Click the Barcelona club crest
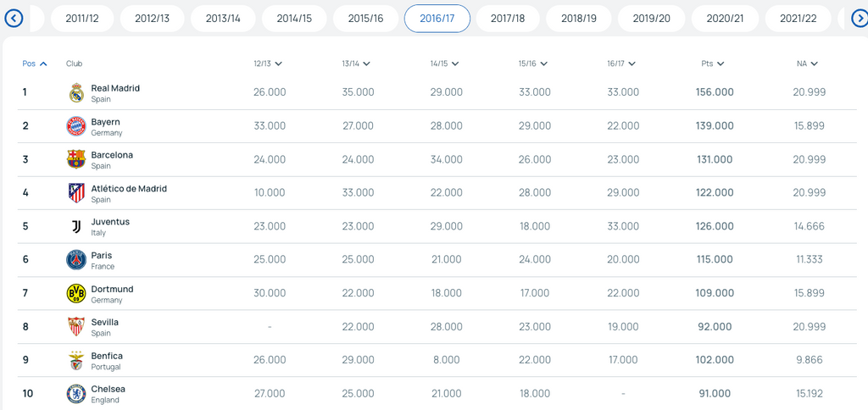This screenshot has width=868, height=410. pyautogui.click(x=76, y=159)
